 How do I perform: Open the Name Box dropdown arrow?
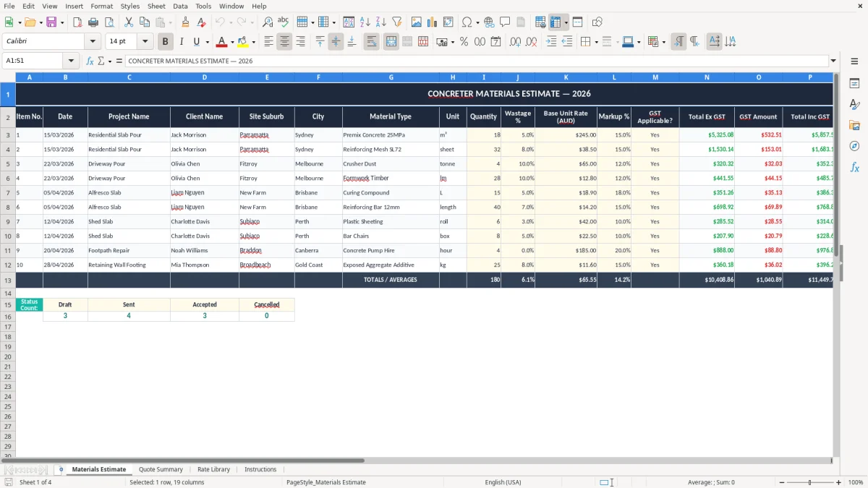[71, 61]
